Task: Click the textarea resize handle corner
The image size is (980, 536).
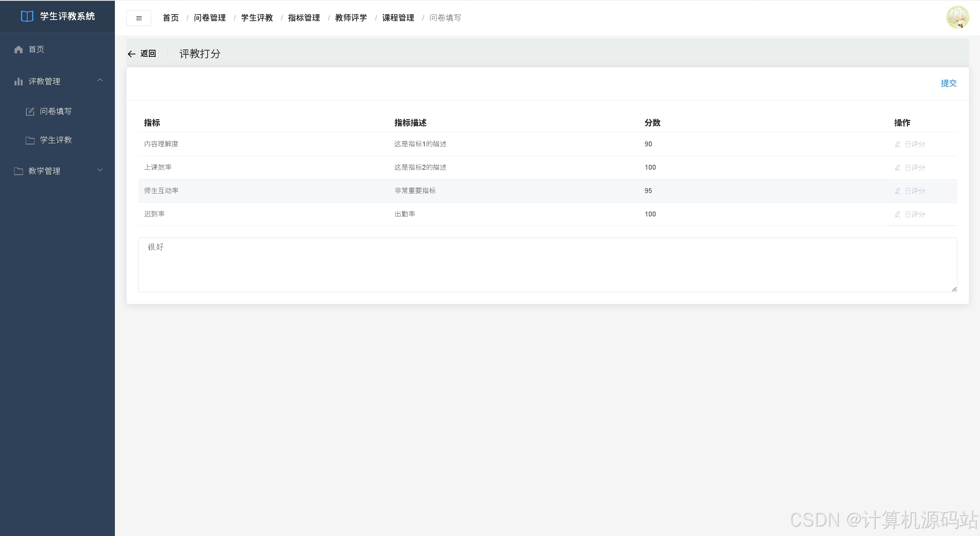Action: click(x=954, y=289)
